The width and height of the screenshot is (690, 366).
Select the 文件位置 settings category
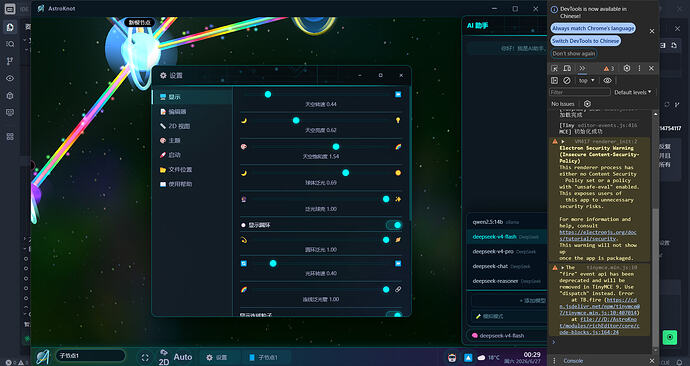176,169
